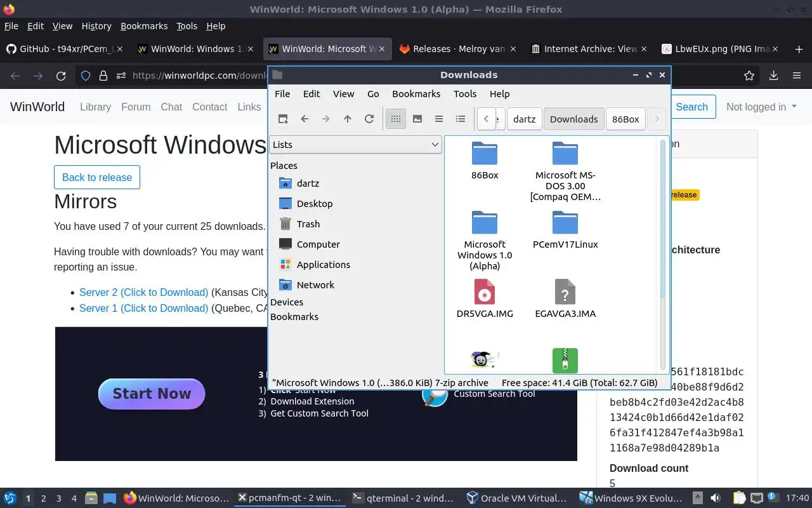Select the EGAVGA3.IMA file
This screenshot has width=812, height=508.
[565, 298]
